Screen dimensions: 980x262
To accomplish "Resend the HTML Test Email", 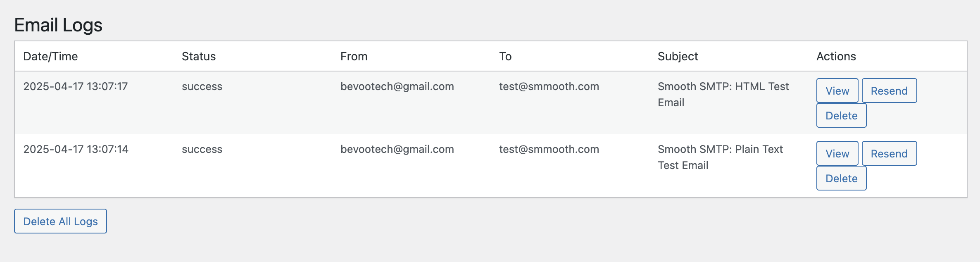I will 889,91.
